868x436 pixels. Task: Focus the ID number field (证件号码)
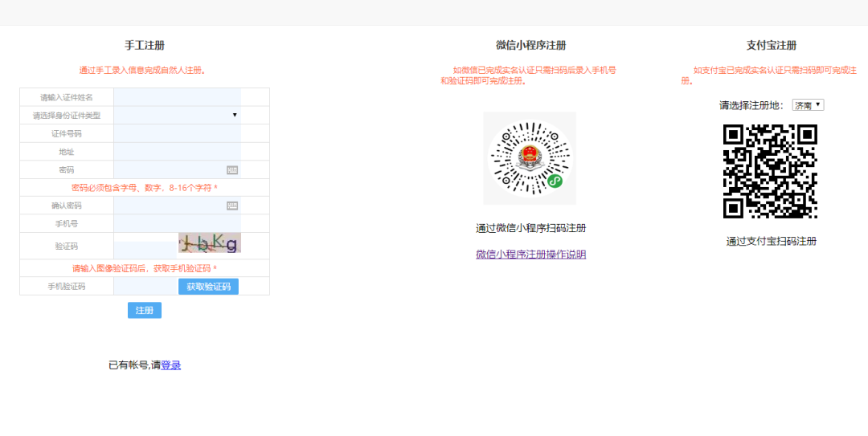point(177,133)
